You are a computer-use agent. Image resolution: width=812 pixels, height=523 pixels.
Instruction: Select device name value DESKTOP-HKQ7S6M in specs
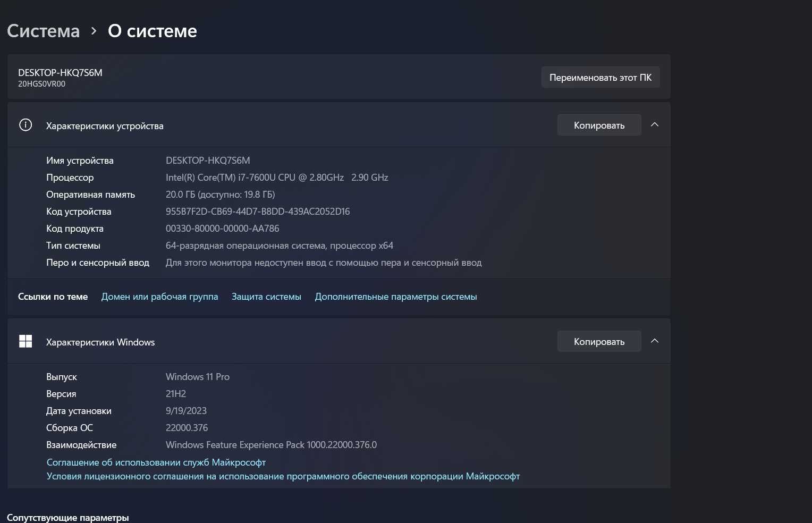208,161
